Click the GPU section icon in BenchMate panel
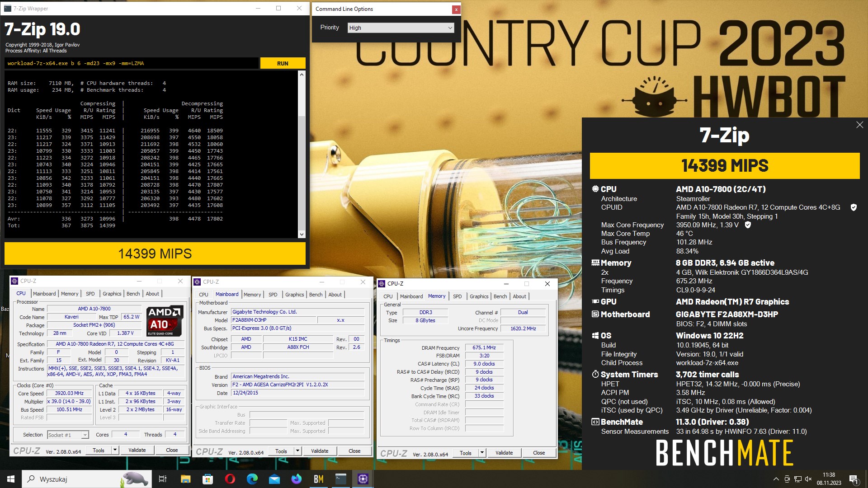 click(x=595, y=301)
